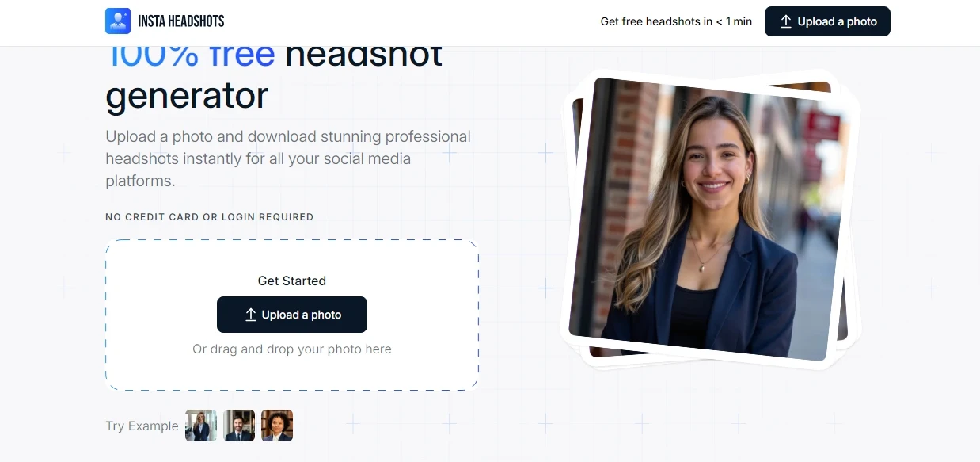
Task: Click the Get Started heading in the upload box
Action: (292, 281)
